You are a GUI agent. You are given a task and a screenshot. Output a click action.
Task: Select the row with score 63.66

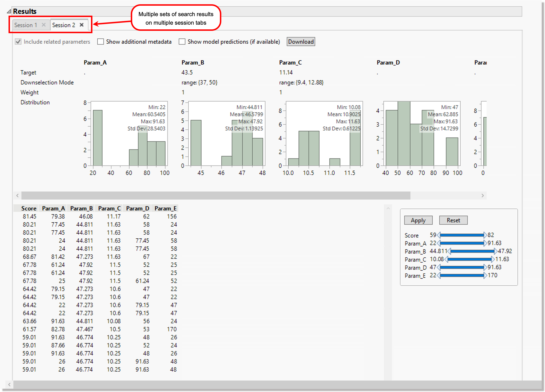coord(96,321)
